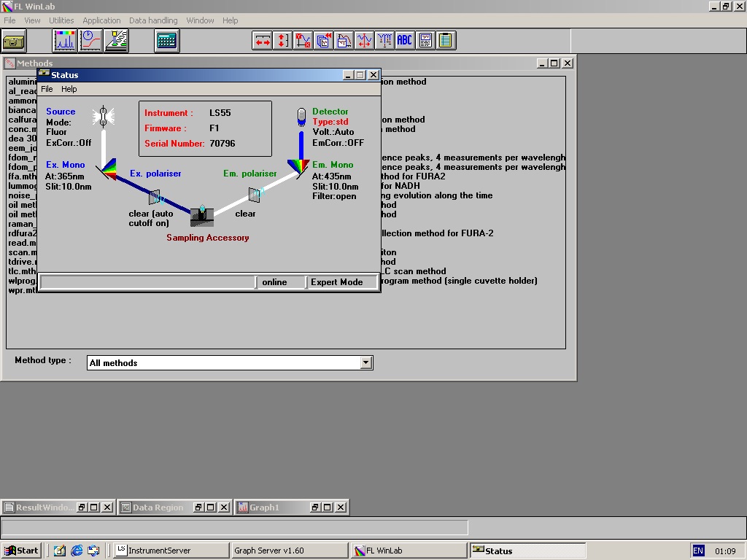
Task: Click the sampling accessory cuvette icon
Action: pos(202,217)
